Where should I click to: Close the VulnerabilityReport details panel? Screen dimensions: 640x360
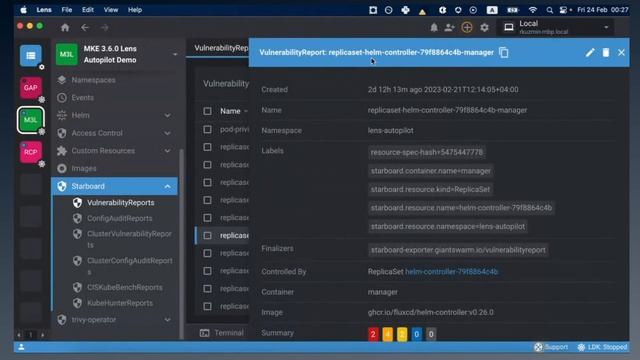(x=621, y=52)
